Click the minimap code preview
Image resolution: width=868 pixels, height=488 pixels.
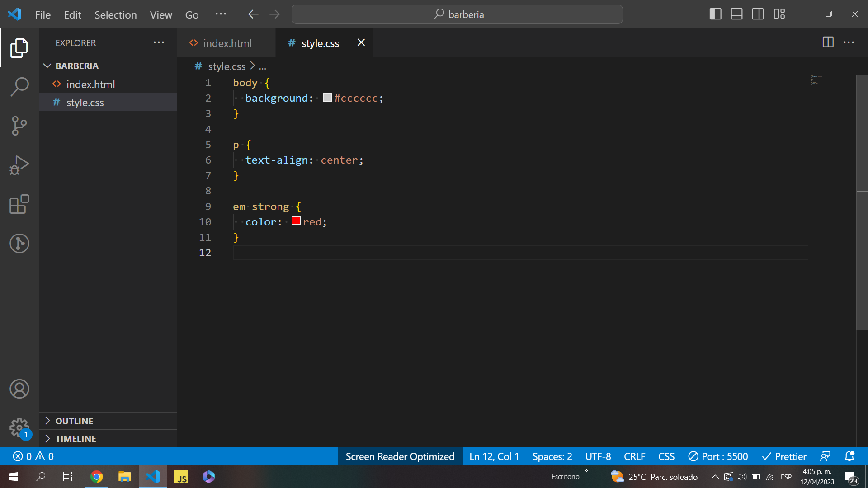[x=816, y=80]
